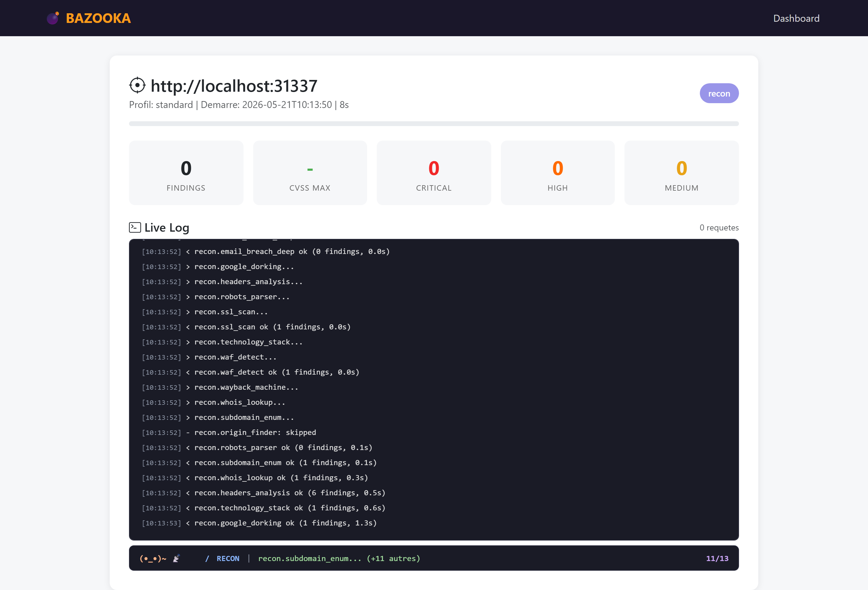The width and height of the screenshot is (868, 590).
Task: Select the recon.subdomain_enum ok result line
Action: [x=259, y=463]
